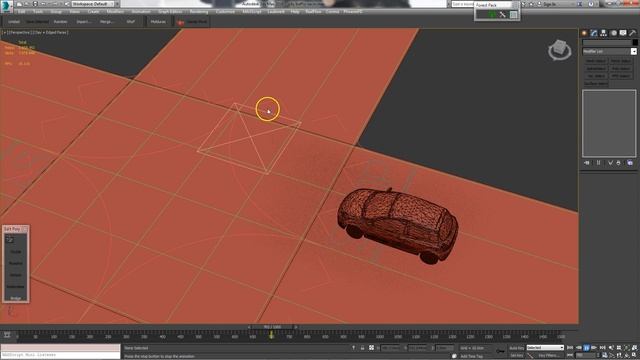Open the Group menu
Screen dimensions: 640x360
click(x=56, y=12)
